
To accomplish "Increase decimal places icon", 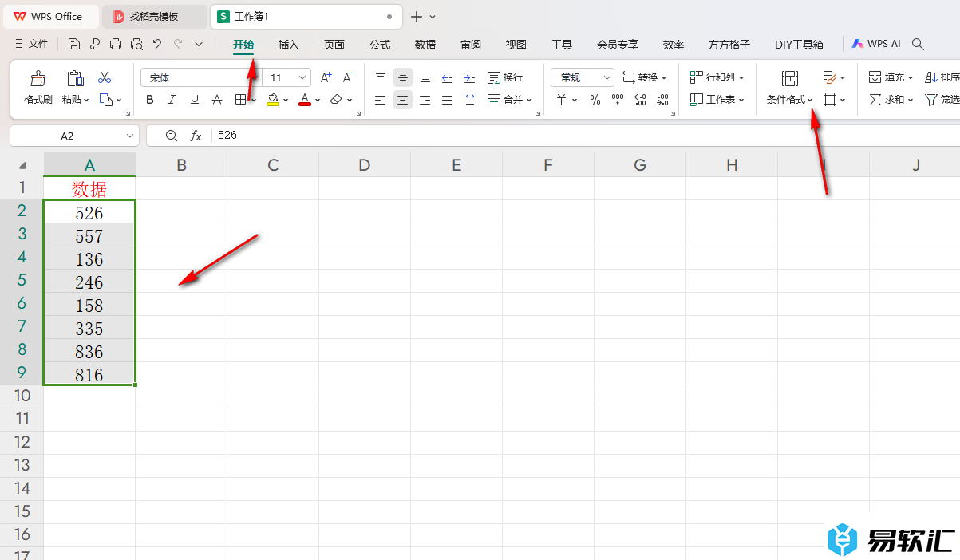I will 640,100.
